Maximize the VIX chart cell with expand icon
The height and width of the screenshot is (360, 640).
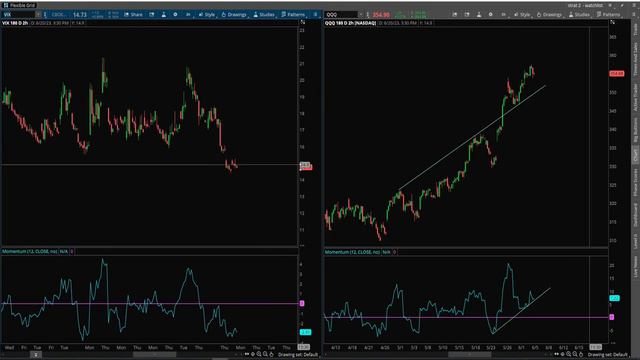click(x=302, y=23)
